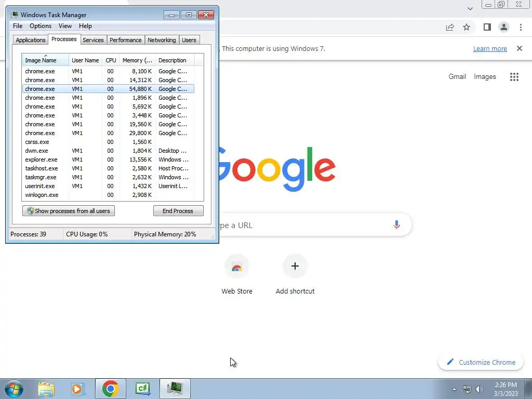This screenshot has width=532, height=399.
Task: Expand Chrome tab search chevron
Action: [470, 9]
